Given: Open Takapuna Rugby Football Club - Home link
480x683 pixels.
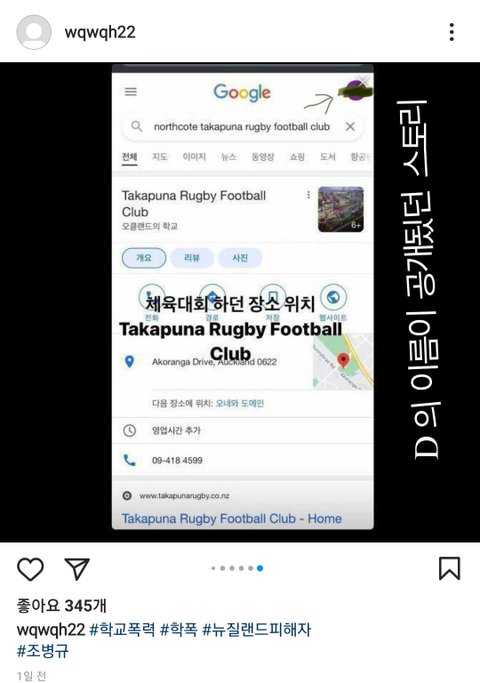Looking at the screenshot, I should click(x=231, y=519).
